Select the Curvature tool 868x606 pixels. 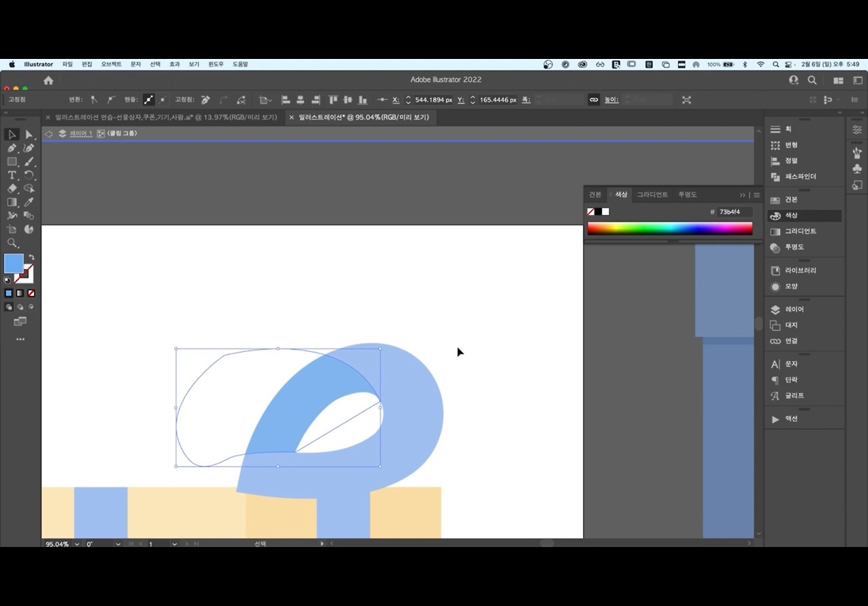coord(29,148)
